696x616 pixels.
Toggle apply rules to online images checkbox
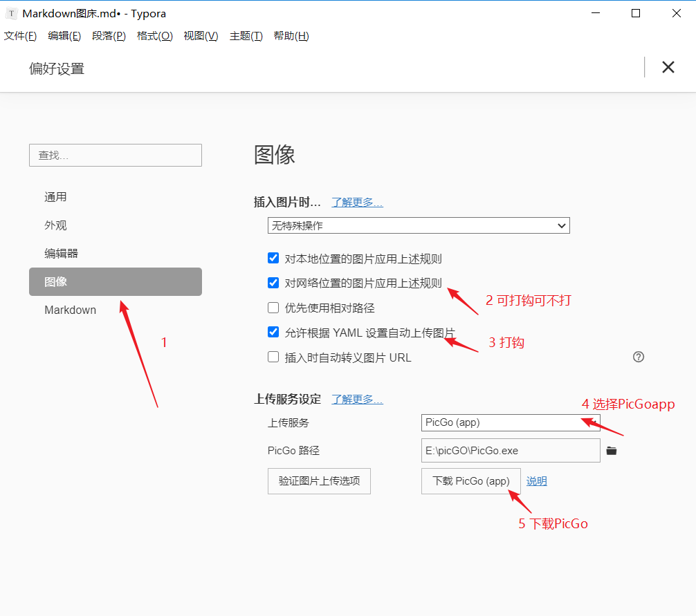click(273, 283)
